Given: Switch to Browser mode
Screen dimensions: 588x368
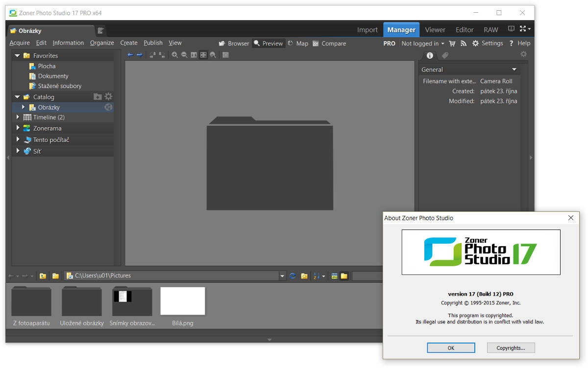Looking at the screenshot, I should 234,43.
